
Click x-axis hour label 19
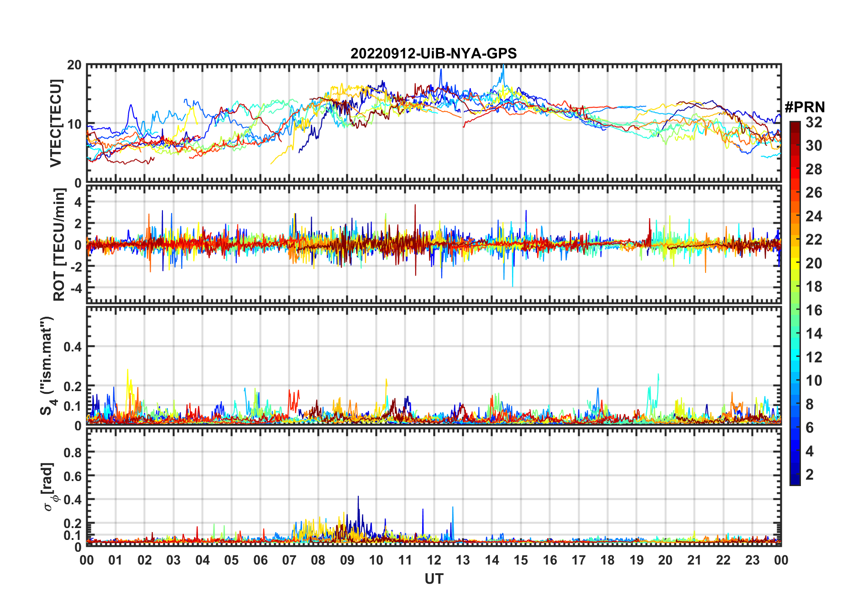[x=637, y=560]
